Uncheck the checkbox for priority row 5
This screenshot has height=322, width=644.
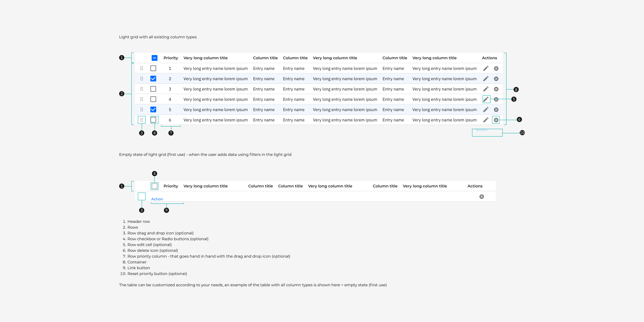[153, 109]
